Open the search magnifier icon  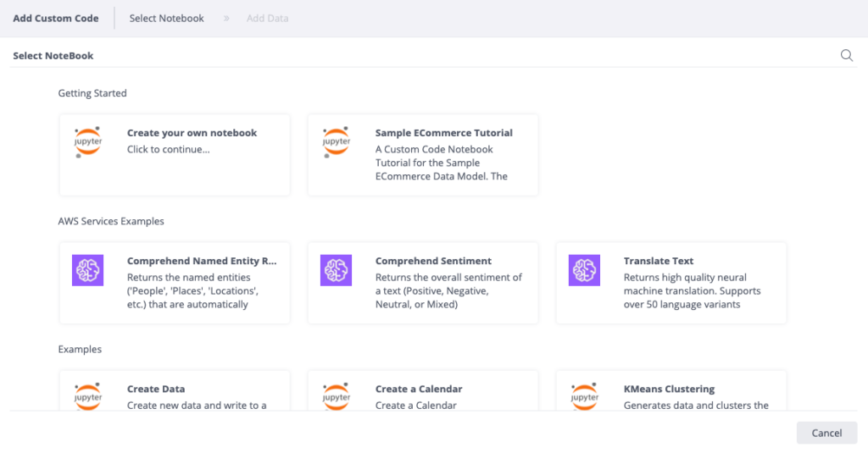point(847,55)
